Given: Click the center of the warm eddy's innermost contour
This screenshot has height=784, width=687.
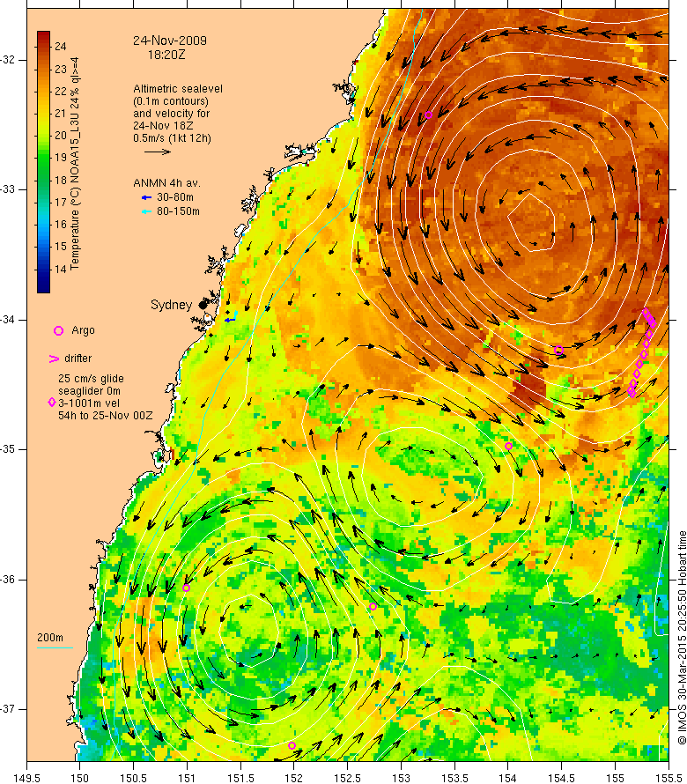Looking at the screenshot, I should click(x=531, y=222).
